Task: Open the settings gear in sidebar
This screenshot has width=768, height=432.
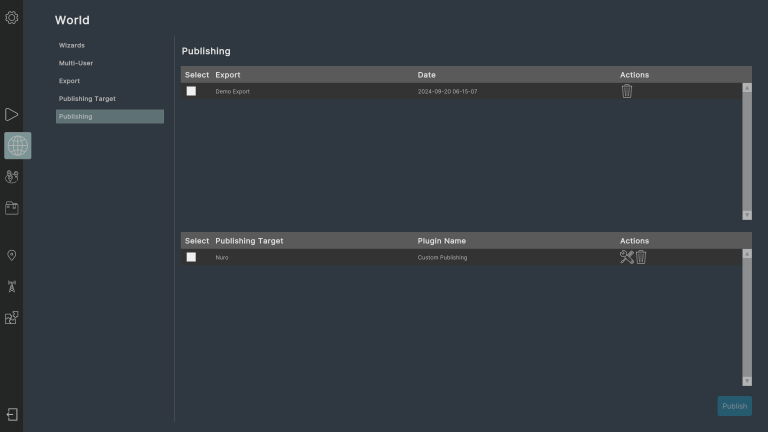Action: click(12, 18)
